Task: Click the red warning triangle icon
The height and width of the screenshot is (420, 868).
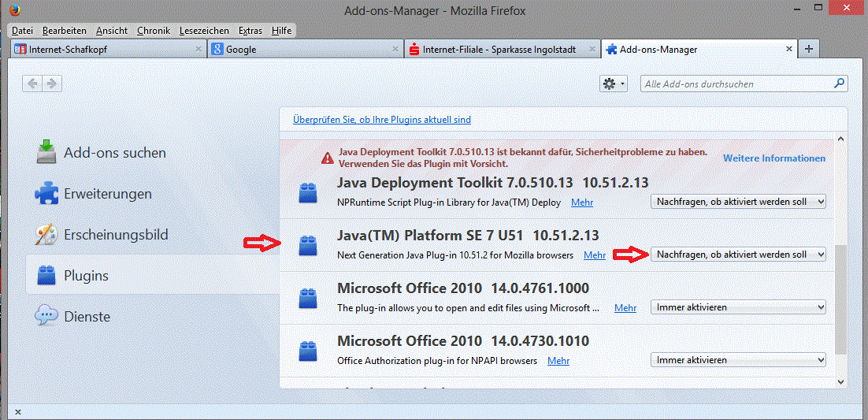Action: pyautogui.click(x=328, y=158)
